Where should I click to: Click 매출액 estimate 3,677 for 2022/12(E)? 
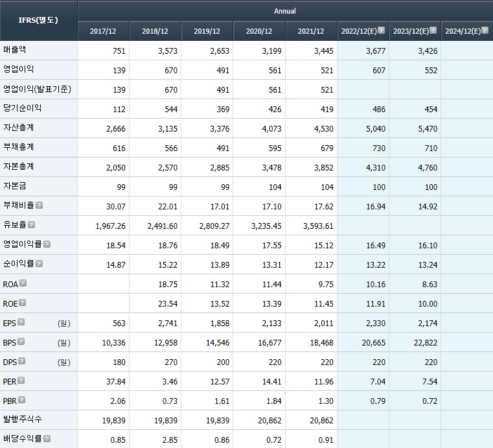tap(375, 51)
